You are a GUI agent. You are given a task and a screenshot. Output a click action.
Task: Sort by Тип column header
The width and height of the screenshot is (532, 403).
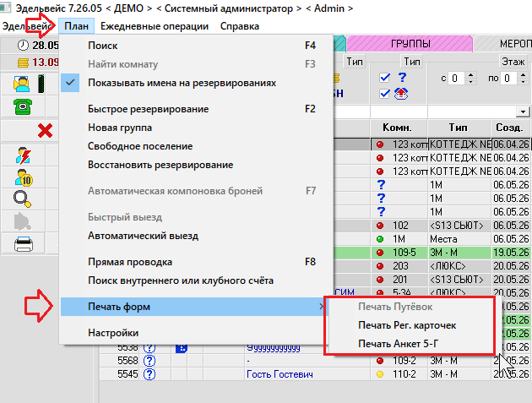[x=459, y=128]
